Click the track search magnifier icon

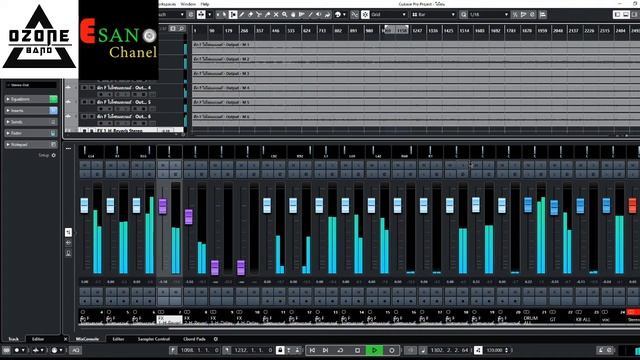[182, 29]
